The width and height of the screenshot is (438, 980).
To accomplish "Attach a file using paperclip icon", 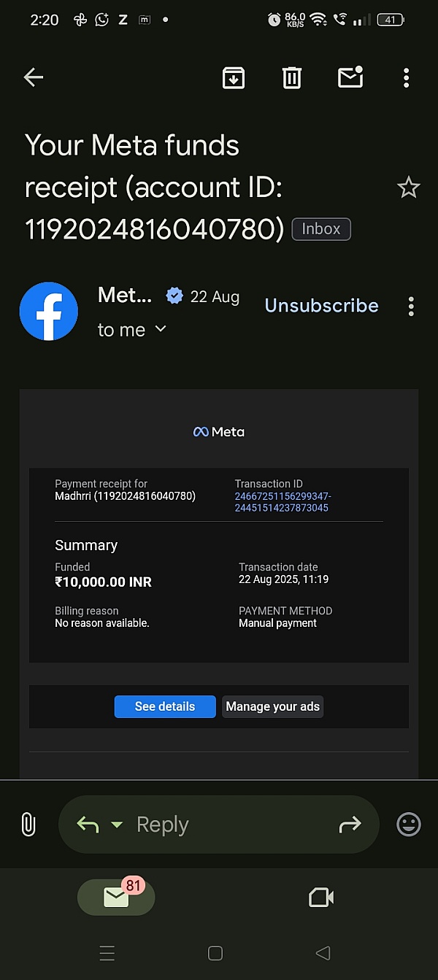I will tap(28, 825).
